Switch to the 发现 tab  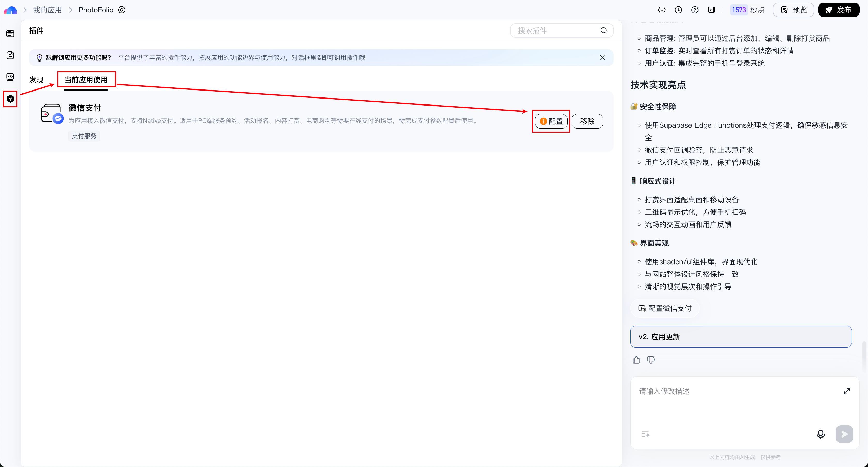(x=36, y=80)
